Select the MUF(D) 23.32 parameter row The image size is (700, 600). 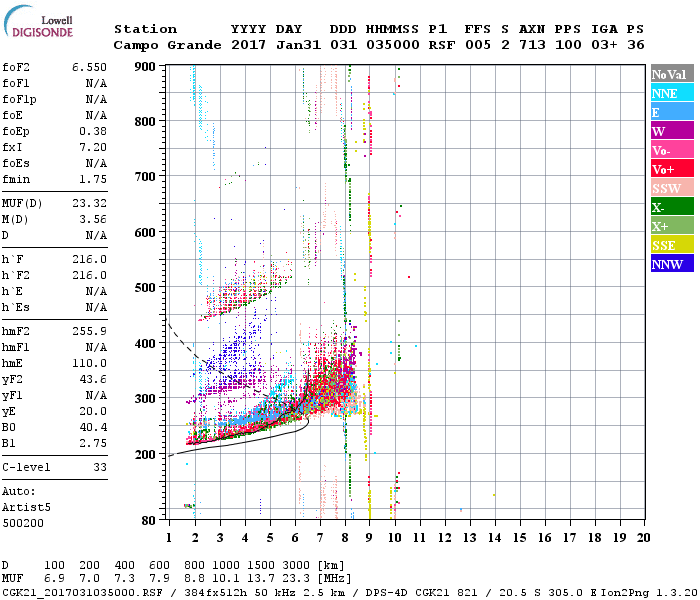(x=54, y=204)
